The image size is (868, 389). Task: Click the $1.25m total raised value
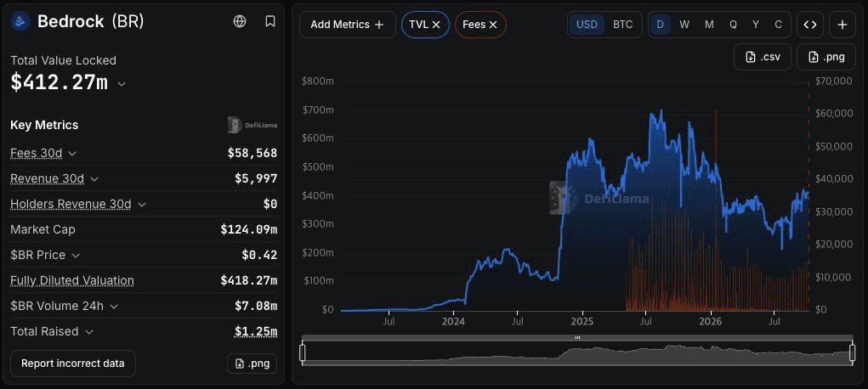coord(256,331)
